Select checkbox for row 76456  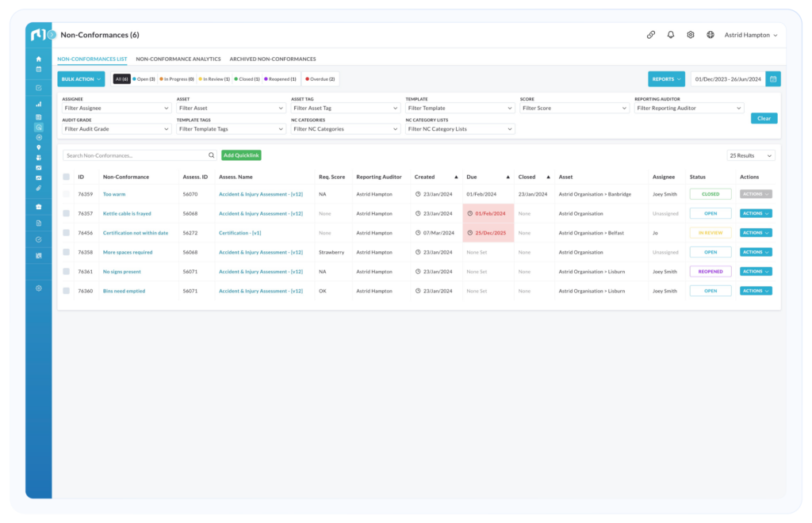[67, 233]
